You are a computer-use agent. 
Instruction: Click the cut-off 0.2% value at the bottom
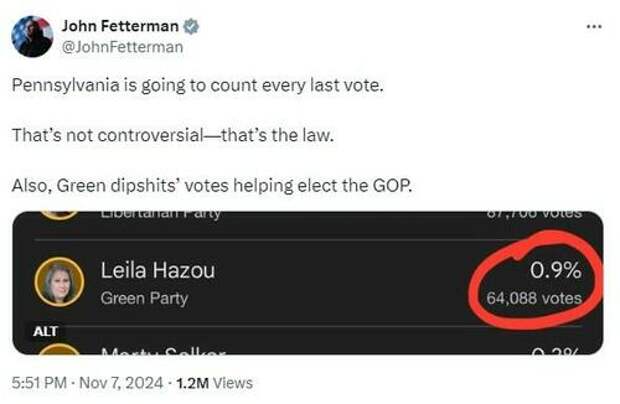(x=556, y=351)
